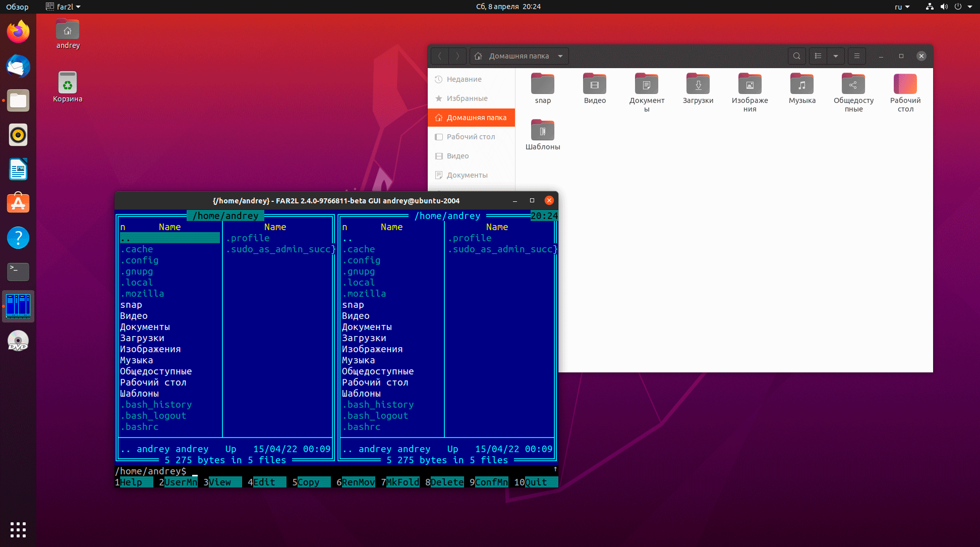Open the ru keyboard layout dropdown
The width and height of the screenshot is (980, 547).
902,7
